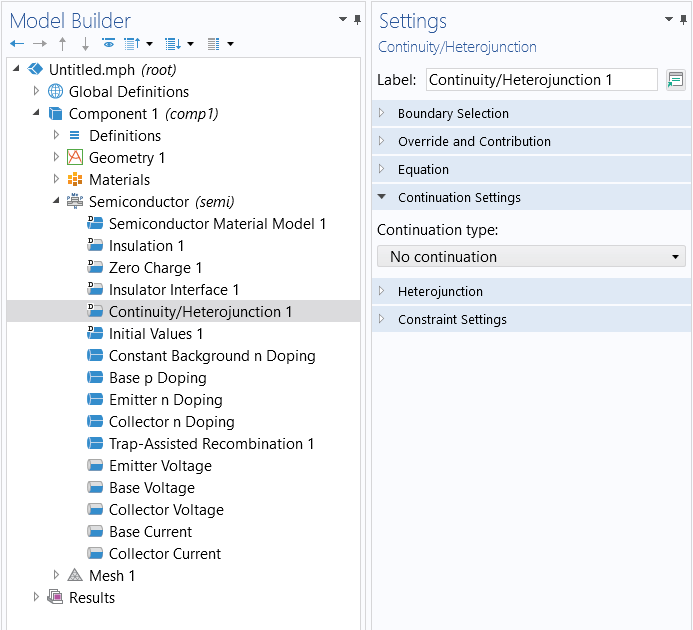
Task: Collapse the Semiconductor (semi) node
Action: click(56, 201)
